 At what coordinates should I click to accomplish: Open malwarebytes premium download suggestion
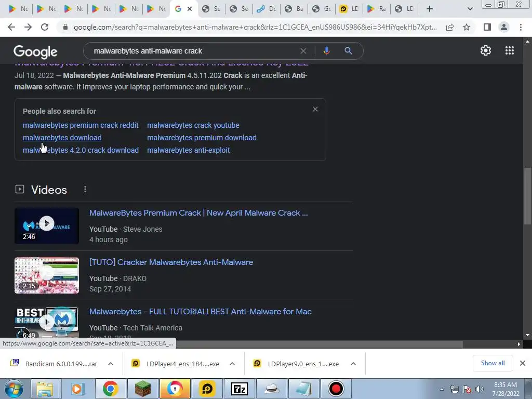tap(202, 138)
